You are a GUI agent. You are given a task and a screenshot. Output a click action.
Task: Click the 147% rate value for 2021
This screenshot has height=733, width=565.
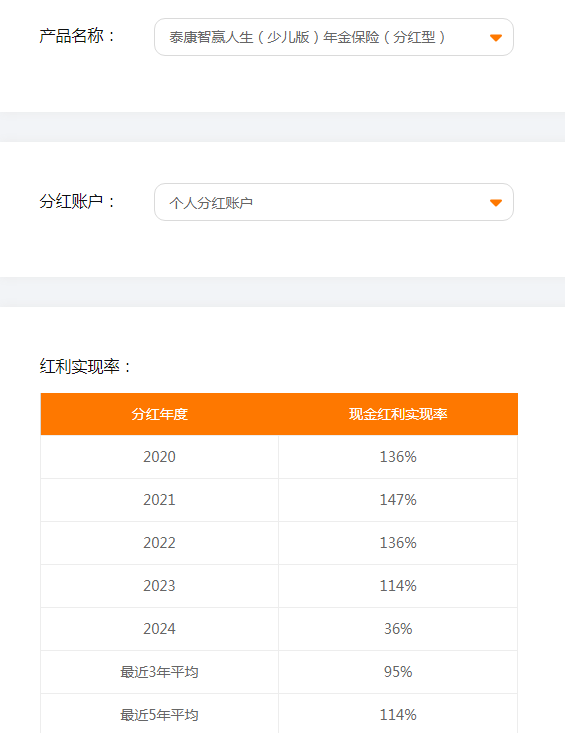tap(398, 500)
